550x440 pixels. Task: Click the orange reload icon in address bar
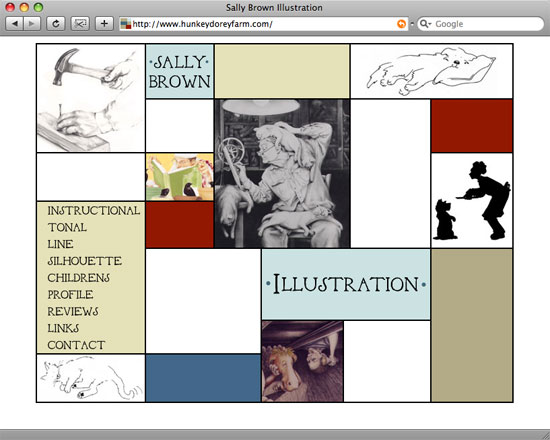(x=401, y=24)
